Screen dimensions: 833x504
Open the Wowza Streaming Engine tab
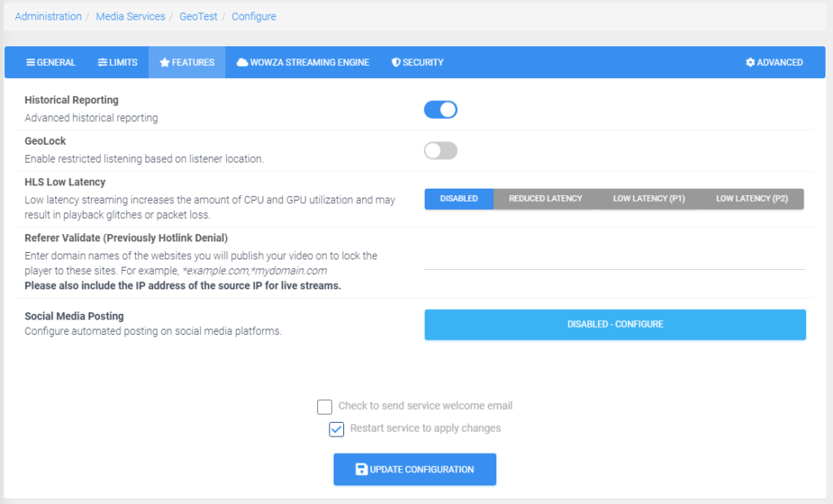point(303,62)
